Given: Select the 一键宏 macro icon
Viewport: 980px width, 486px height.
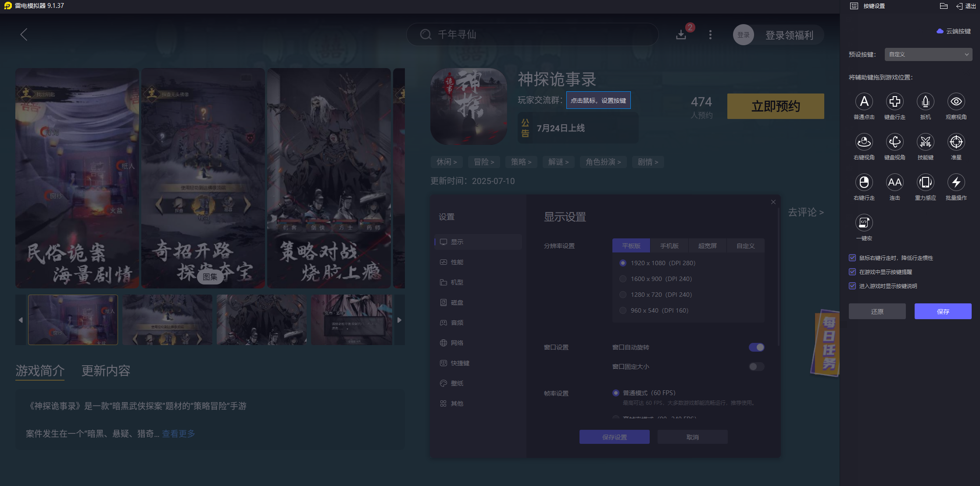Looking at the screenshot, I should tap(864, 223).
